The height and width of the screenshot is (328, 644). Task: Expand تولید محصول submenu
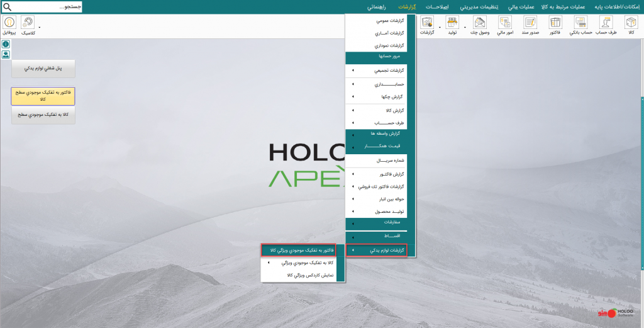click(376, 212)
